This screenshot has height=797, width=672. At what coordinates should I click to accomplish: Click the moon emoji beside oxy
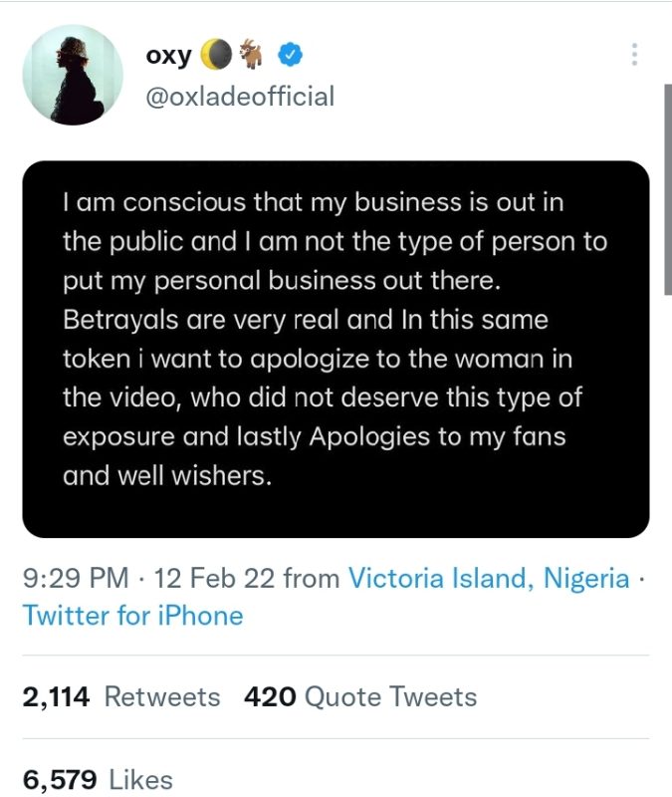tap(215, 55)
